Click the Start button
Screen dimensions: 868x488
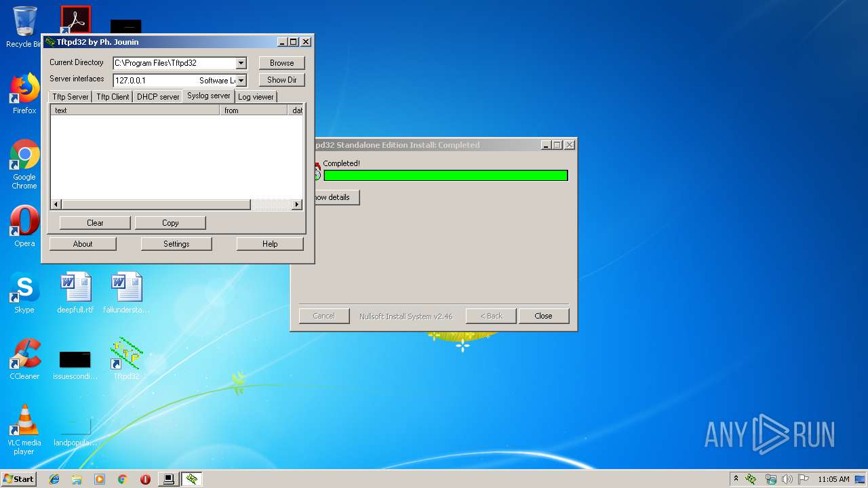click(x=18, y=479)
